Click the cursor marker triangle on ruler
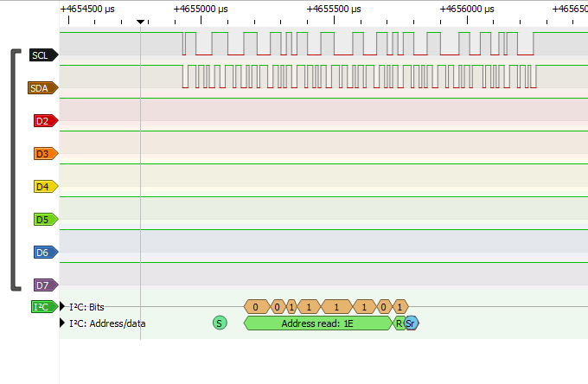Viewport: 588px width, 384px height. [140, 22]
